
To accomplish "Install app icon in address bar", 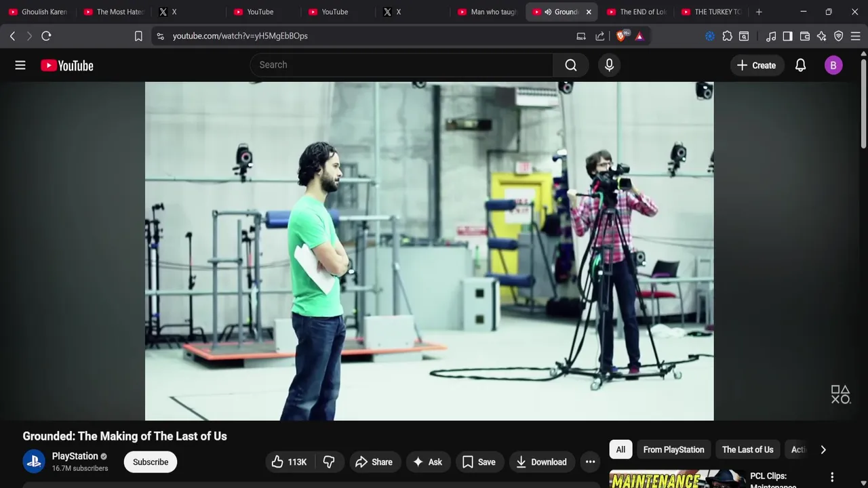I will click(581, 36).
